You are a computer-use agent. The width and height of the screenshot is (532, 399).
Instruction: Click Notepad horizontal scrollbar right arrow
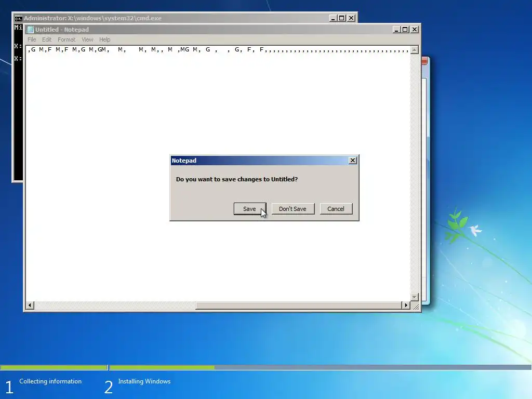tap(406, 305)
